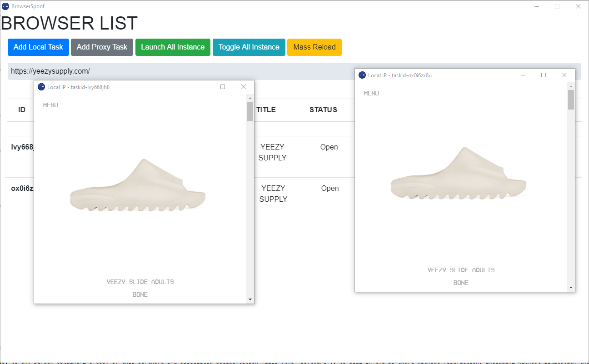Minimize the taskId-lvy668jh8 browser window
Viewport: 589px width, 364px height.
[202, 87]
